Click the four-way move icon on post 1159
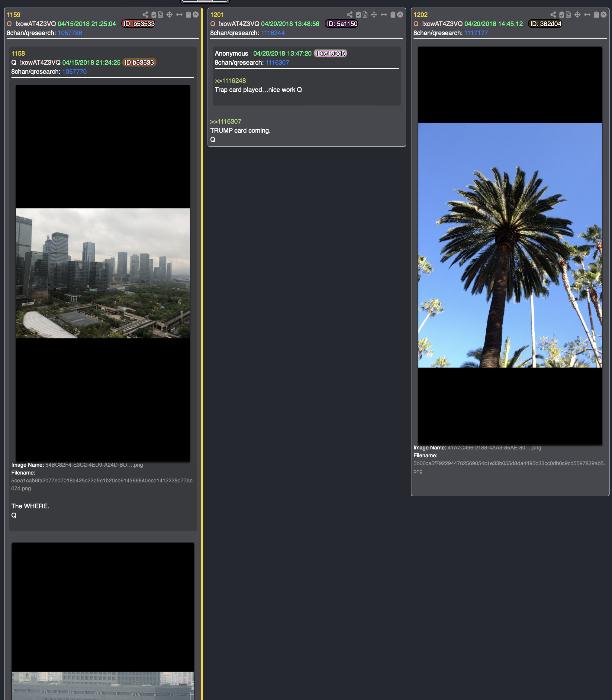612x700 pixels. click(x=169, y=15)
